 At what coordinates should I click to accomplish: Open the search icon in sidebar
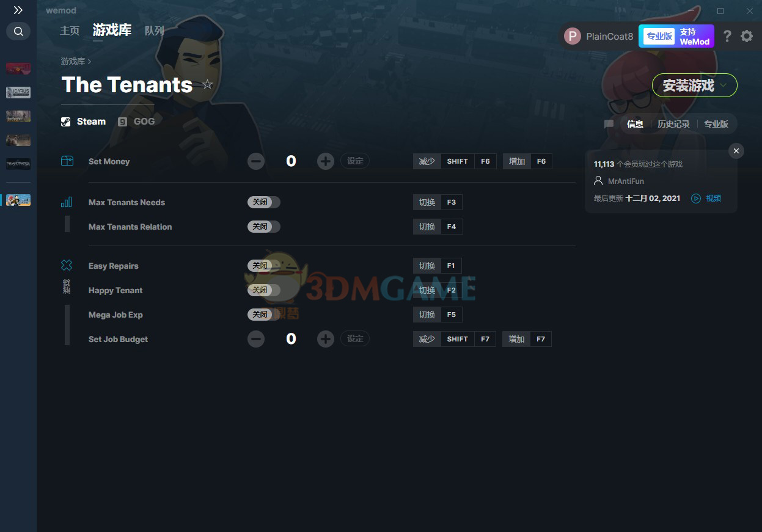pos(18,31)
